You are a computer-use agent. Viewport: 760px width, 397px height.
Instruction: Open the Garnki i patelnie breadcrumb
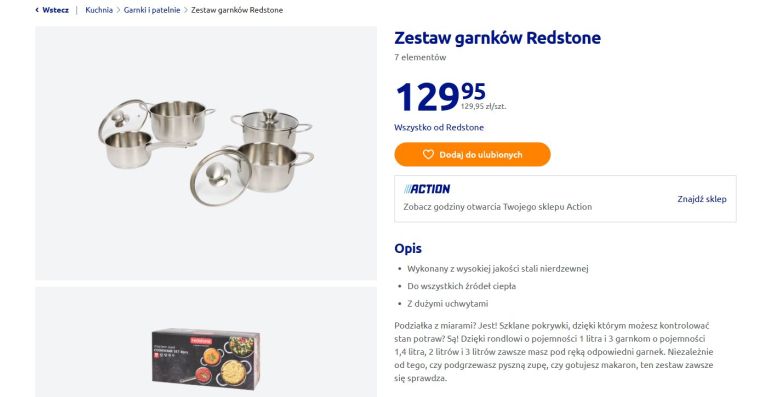coord(152,10)
